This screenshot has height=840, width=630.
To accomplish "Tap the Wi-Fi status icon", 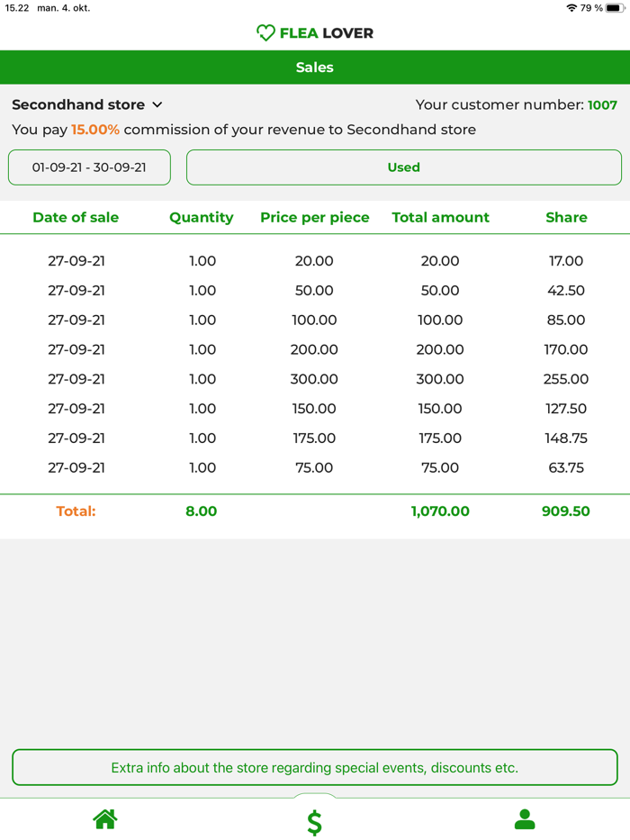I will point(571,8).
